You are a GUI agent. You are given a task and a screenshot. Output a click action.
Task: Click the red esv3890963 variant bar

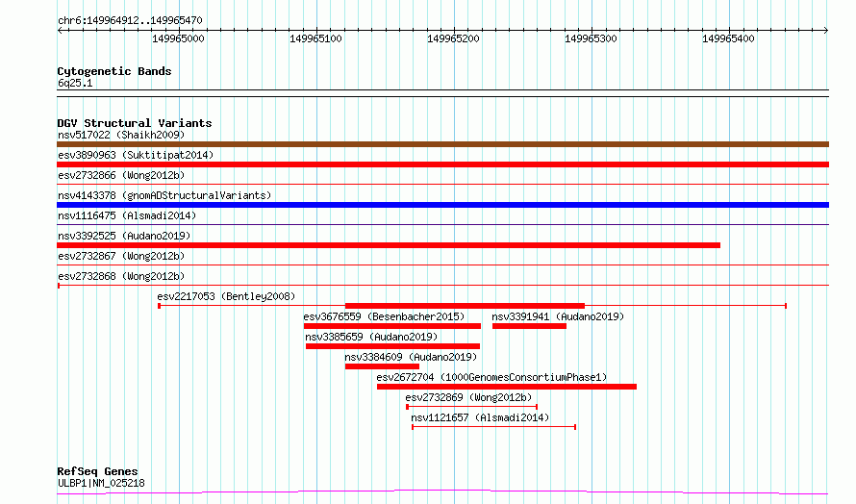point(442,164)
